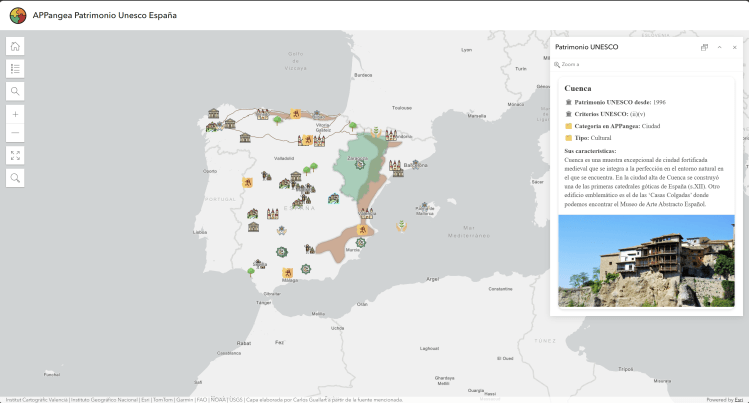749x403 pixels.
Task: Zoom out of the map with minus button
Action: tap(15, 133)
